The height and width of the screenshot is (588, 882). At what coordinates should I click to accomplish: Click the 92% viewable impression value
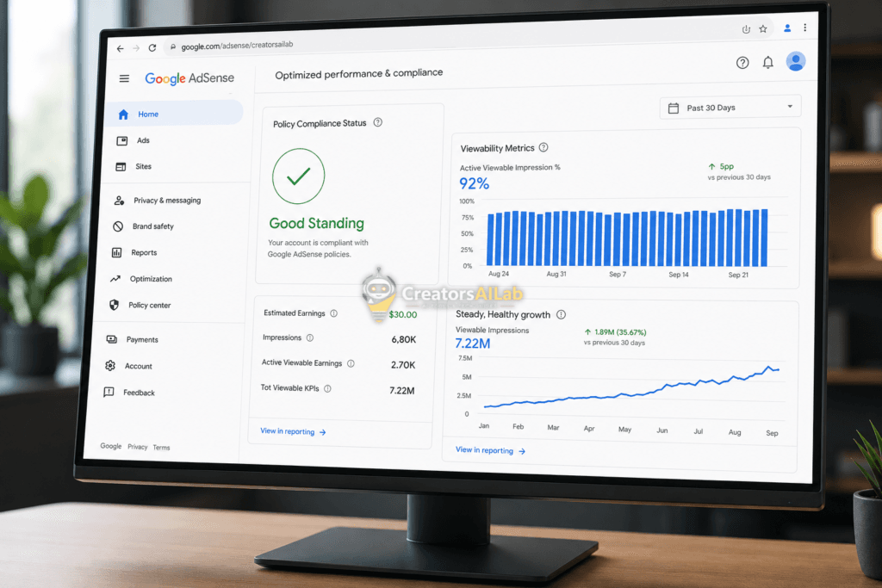tap(475, 183)
